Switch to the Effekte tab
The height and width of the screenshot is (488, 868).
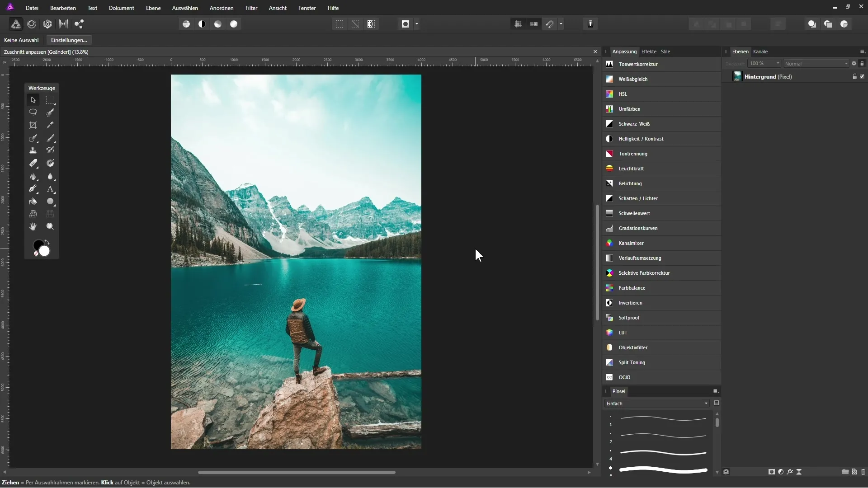tap(649, 52)
